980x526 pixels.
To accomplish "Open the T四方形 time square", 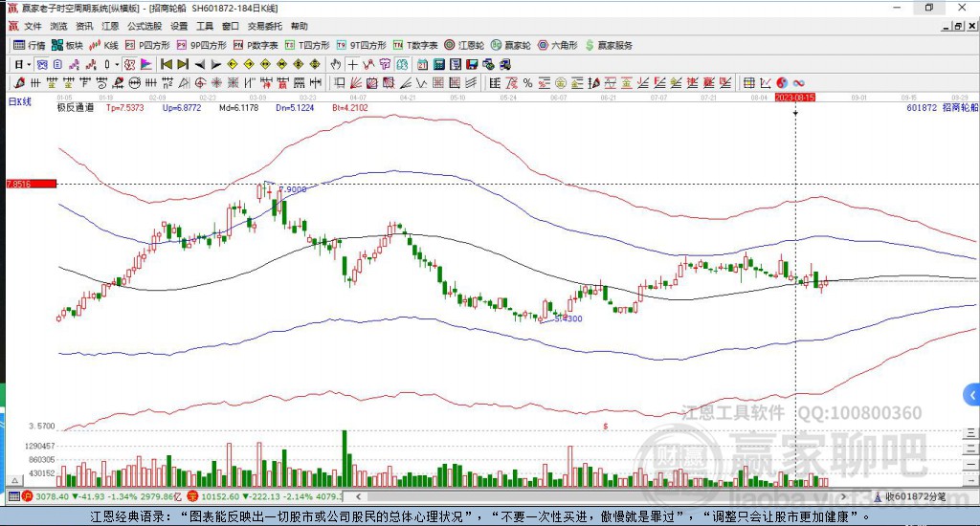I will [307, 45].
